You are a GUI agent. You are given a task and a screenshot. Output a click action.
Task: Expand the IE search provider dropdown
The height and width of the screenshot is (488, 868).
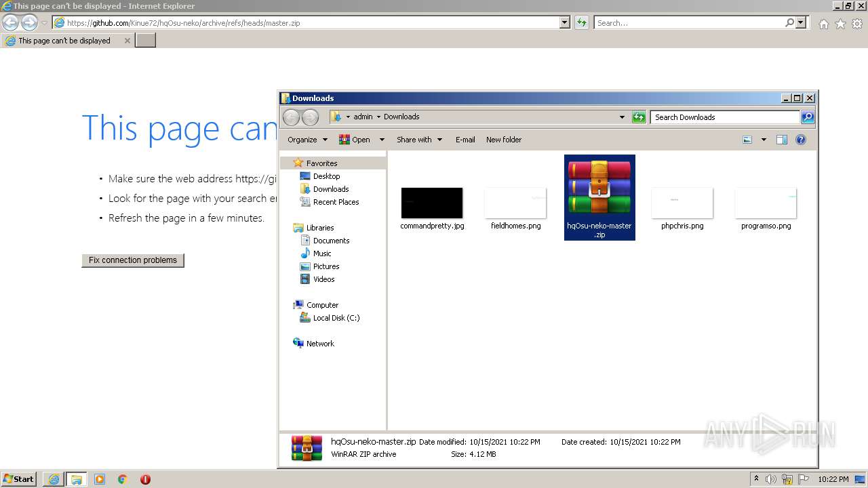802,22
